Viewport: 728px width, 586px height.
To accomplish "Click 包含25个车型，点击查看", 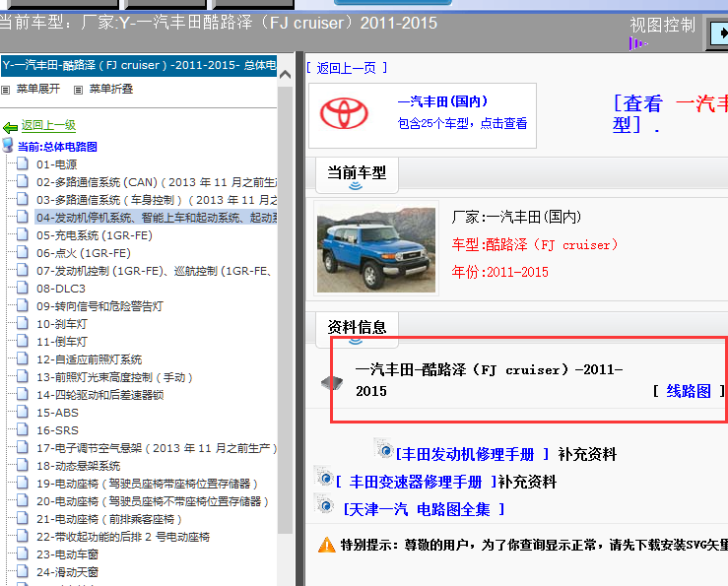I will pos(462,123).
